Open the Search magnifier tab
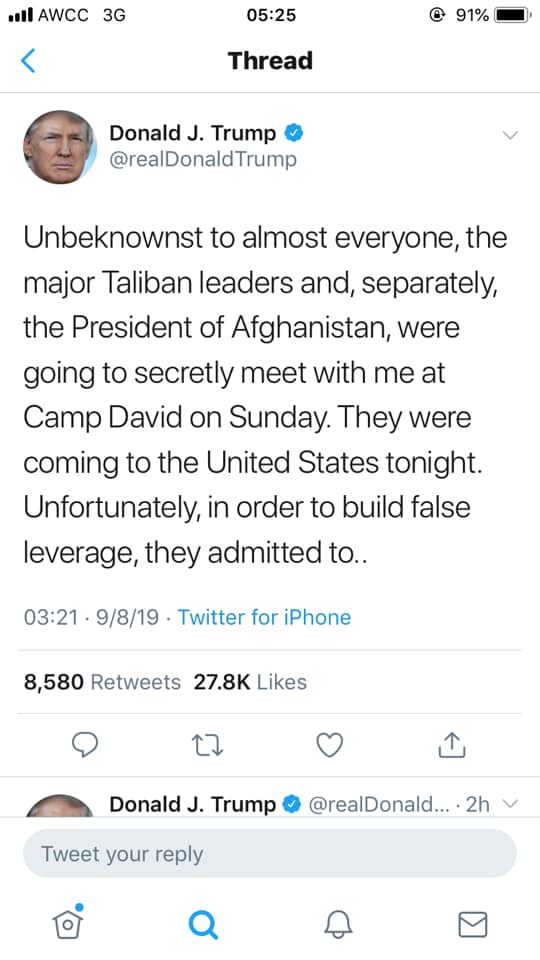The width and height of the screenshot is (540, 960). point(203,924)
